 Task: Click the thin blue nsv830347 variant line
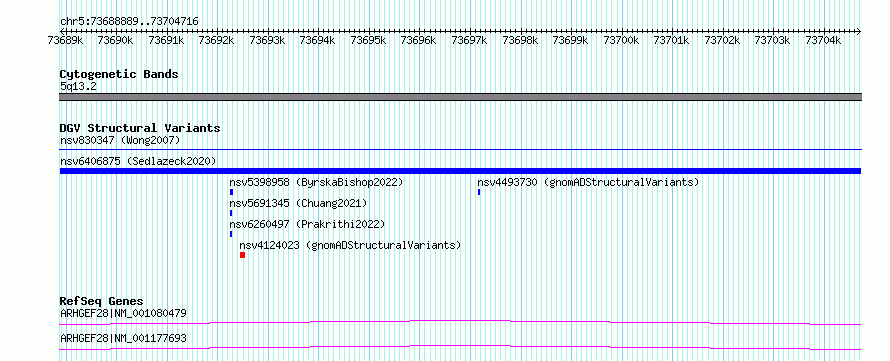pyautogui.click(x=460, y=150)
